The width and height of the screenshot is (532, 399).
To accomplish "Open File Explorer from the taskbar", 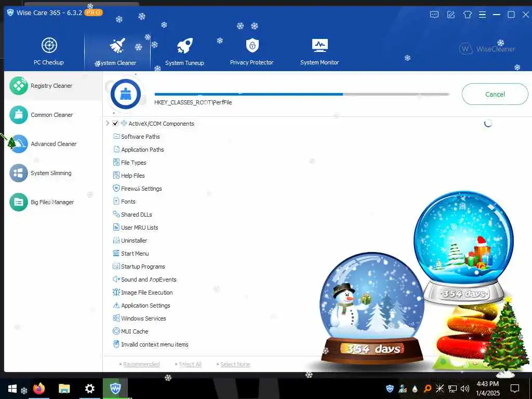I will (64, 389).
